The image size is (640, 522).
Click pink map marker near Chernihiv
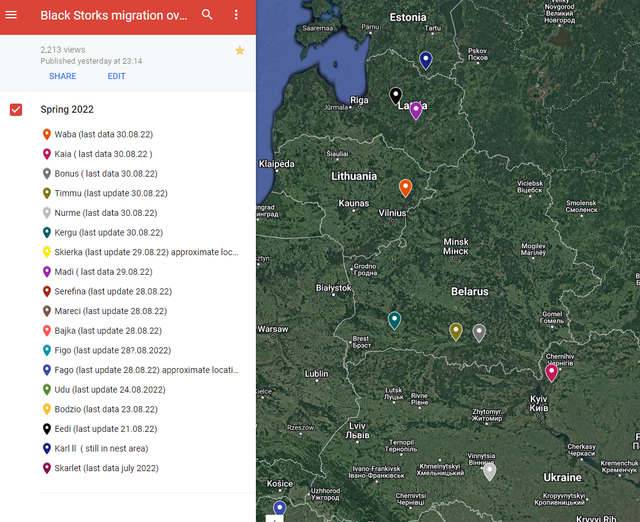pos(551,373)
